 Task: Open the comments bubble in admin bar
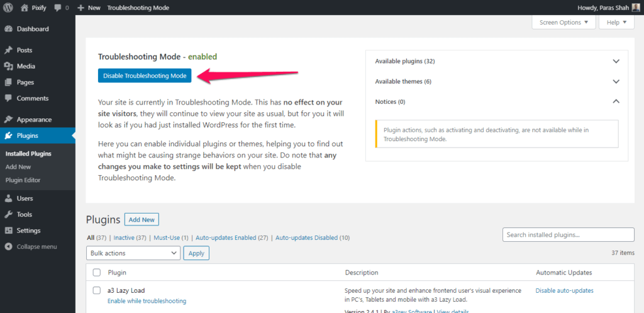pyautogui.click(x=58, y=8)
